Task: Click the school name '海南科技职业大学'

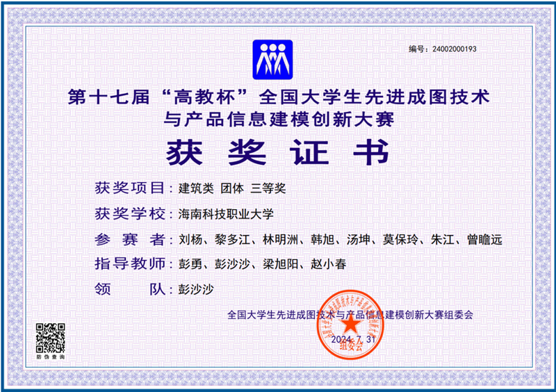Action: (226, 214)
